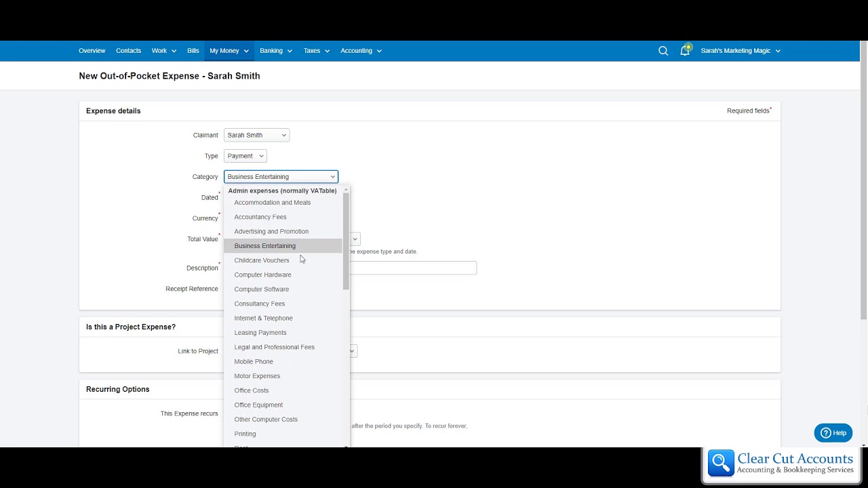The width and height of the screenshot is (868, 488).
Task: Open the Bills page
Action: [193, 51]
